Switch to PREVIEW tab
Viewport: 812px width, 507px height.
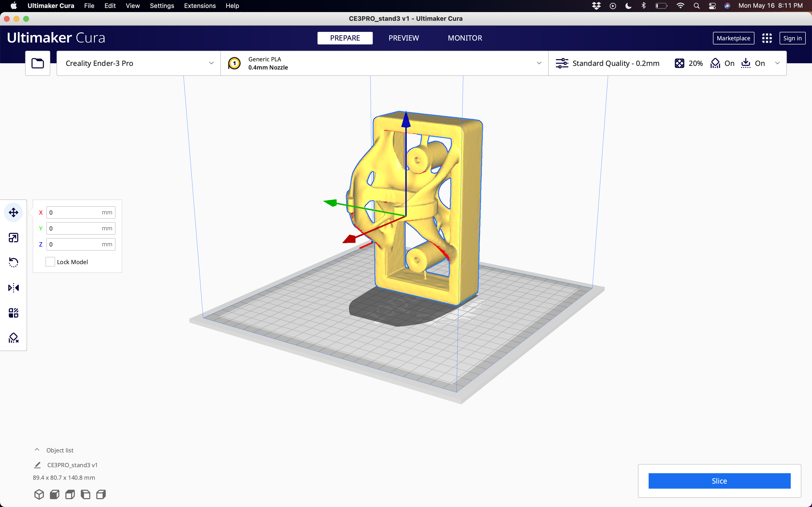pyautogui.click(x=404, y=37)
